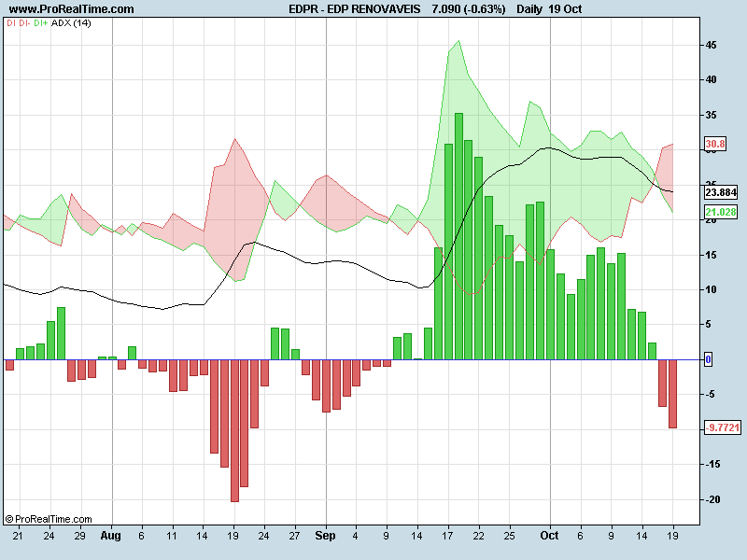747x560 pixels.
Task: Click the Sep month label on time axis
Action: pos(325,536)
